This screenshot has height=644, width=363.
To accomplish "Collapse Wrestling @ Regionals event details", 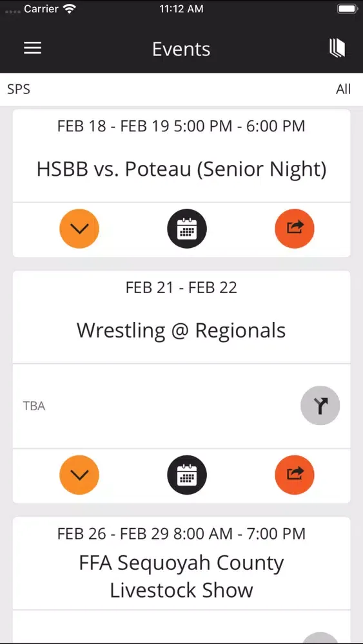I will 79,475.
